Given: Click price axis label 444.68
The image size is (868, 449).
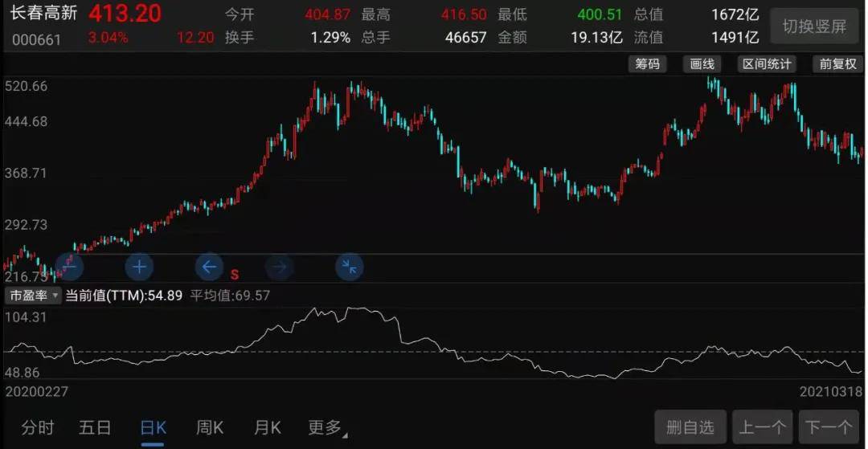Looking at the screenshot, I should 26,121.
